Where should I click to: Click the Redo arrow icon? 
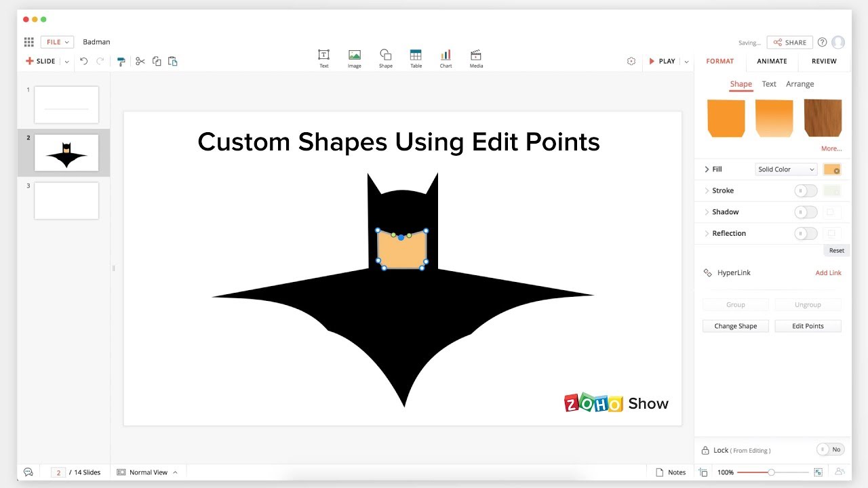(x=100, y=61)
